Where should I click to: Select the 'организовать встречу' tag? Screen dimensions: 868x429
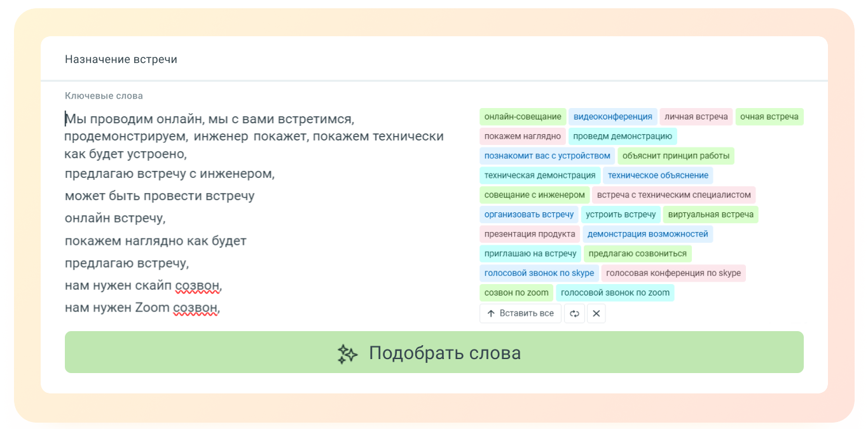click(x=529, y=215)
